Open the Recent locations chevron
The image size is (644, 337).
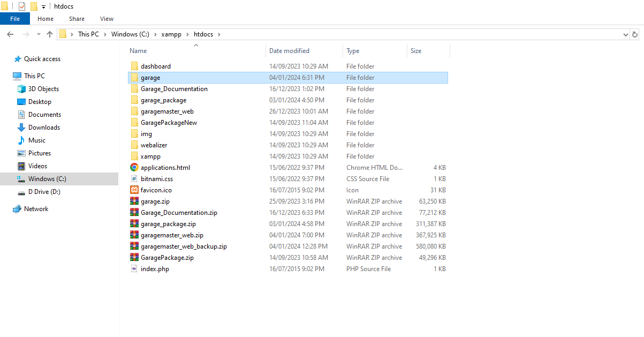[39, 34]
